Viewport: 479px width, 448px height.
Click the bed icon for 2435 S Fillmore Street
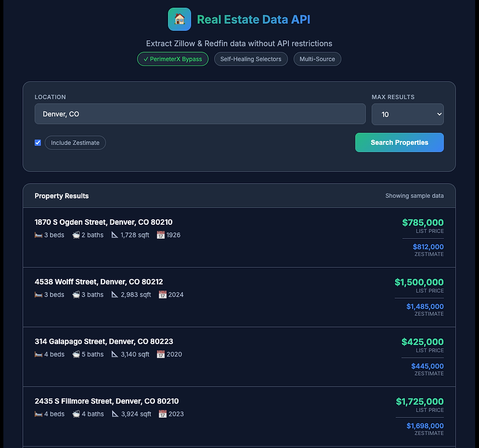click(39, 414)
